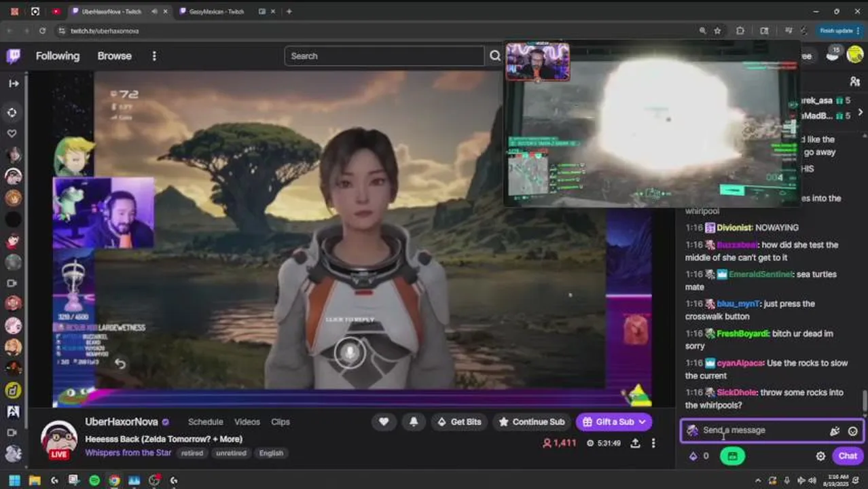Open stream more options (three dots)
Viewport: 868px width, 489px height.
point(653,443)
